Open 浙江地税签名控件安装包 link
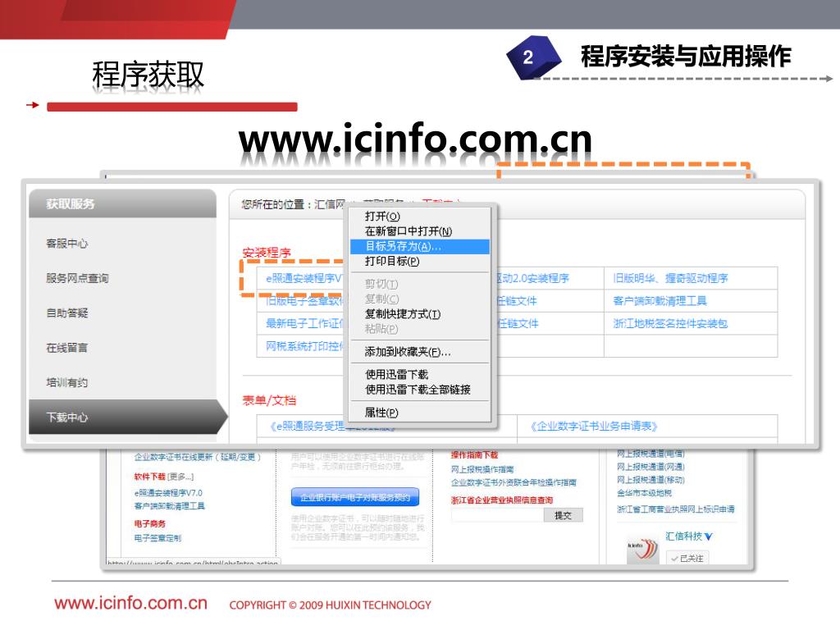This screenshot has width=840, height=630. pyautogui.click(x=670, y=323)
